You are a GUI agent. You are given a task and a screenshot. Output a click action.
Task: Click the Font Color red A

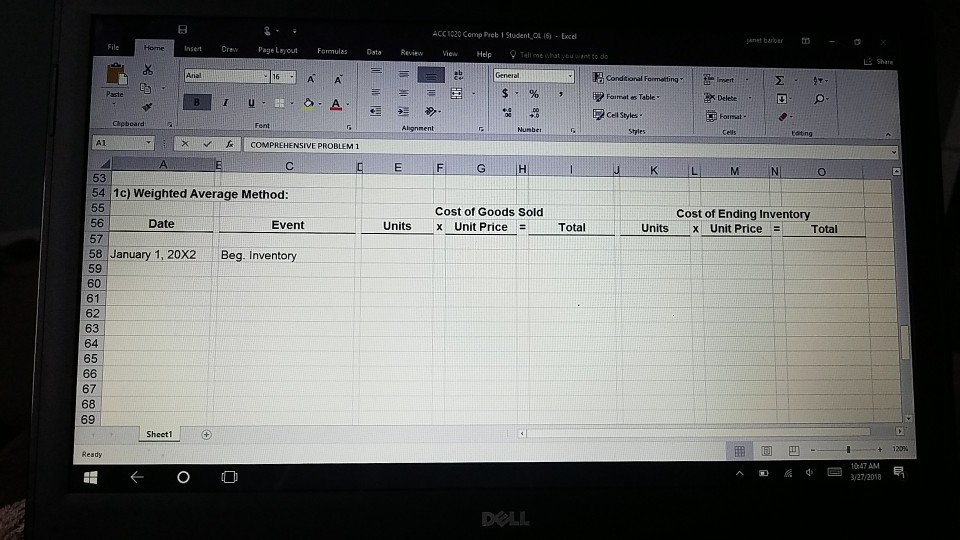click(x=336, y=105)
